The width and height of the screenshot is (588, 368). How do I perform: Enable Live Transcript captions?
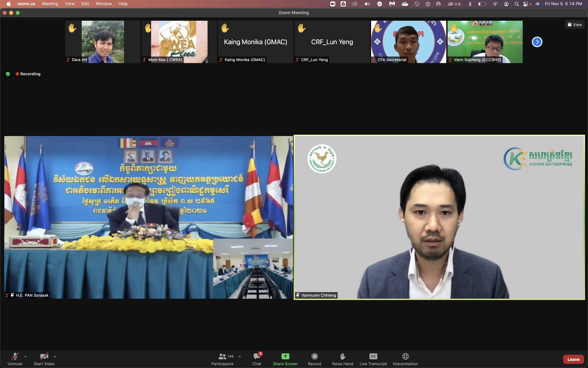pyautogui.click(x=373, y=359)
